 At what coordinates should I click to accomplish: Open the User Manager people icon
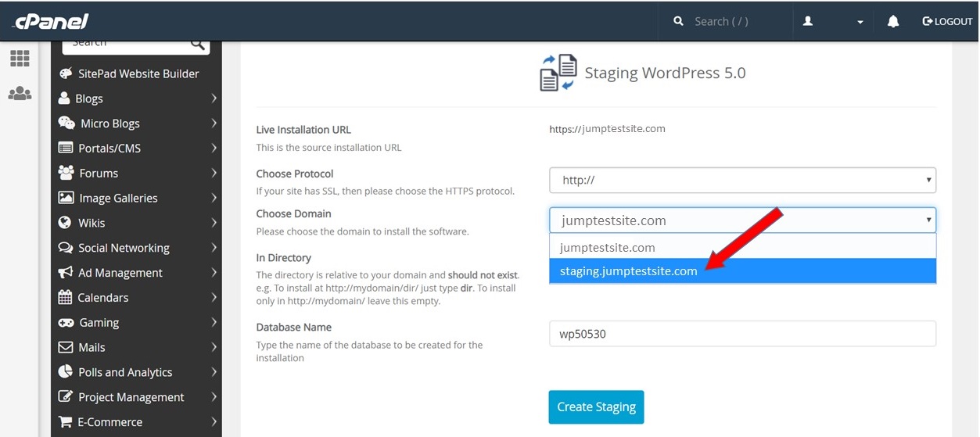(x=20, y=94)
